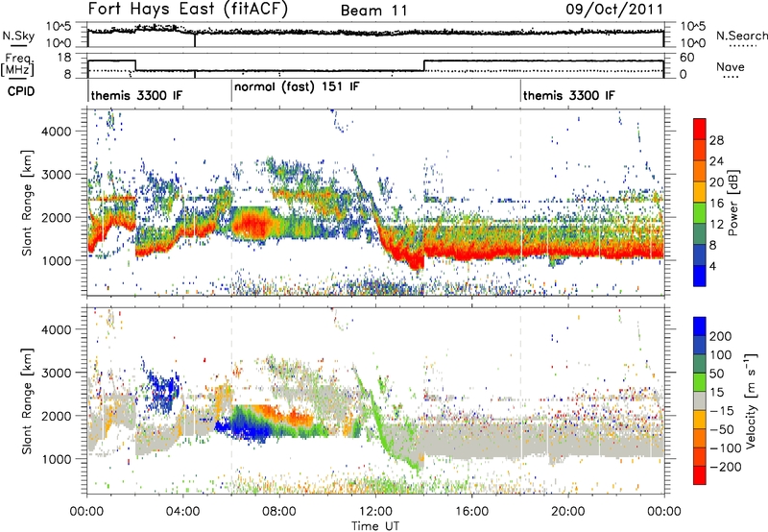Viewport: 768px width, 532px height.
Task: Click the frequency step-up near 14:00
Action: click(x=424, y=65)
